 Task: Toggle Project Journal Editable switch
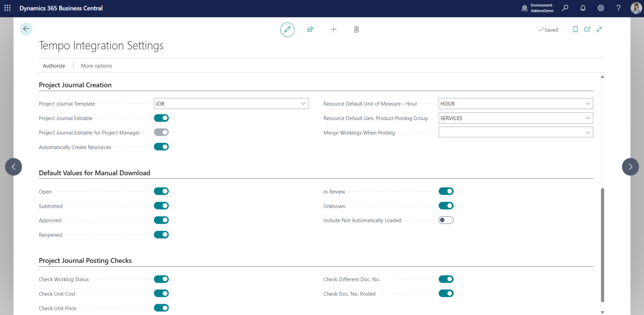[x=161, y=118]
